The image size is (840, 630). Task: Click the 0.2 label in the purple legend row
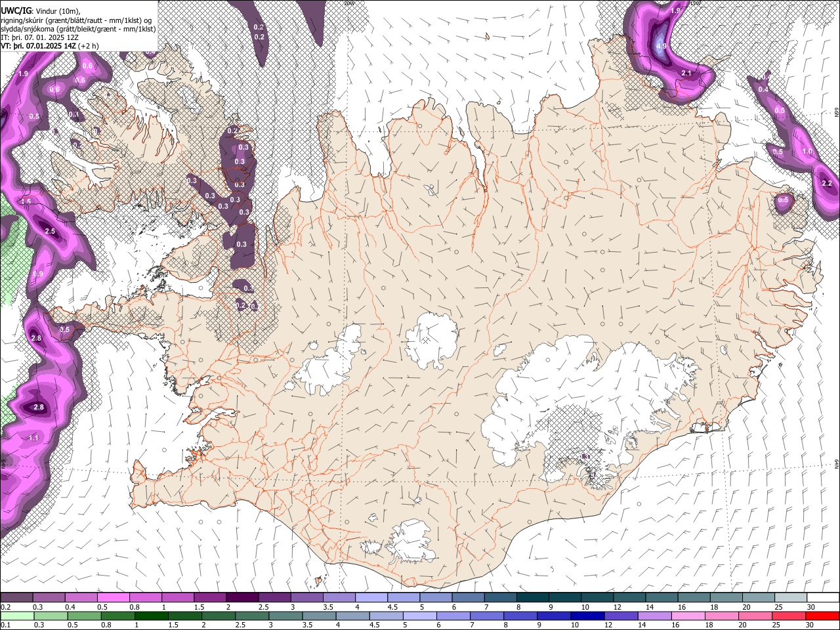tap(5, 607)
